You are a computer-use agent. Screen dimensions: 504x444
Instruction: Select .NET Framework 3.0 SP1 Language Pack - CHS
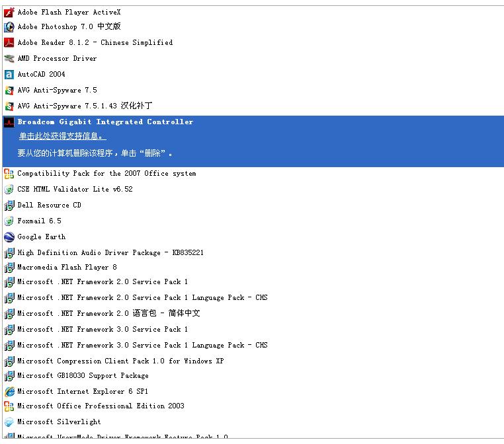(x=142, y=345)
